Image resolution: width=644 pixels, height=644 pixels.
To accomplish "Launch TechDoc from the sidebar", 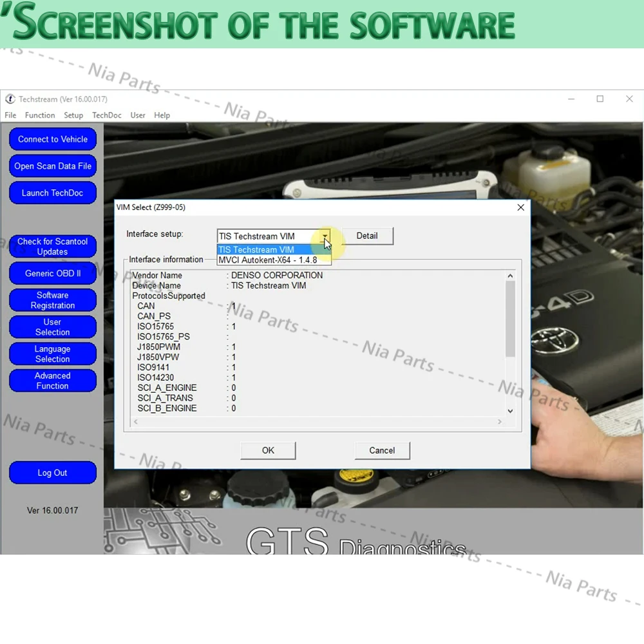I will (53, 193).
